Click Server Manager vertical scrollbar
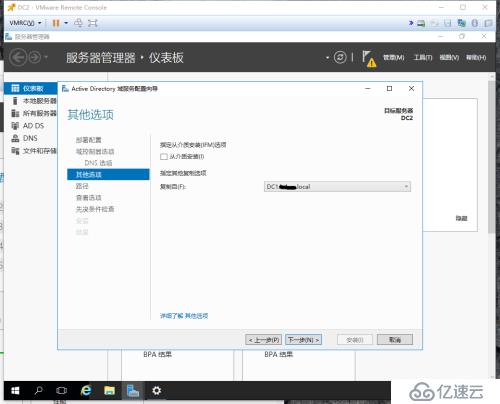Viewport: 500px width, 404px height. (492, 157)
